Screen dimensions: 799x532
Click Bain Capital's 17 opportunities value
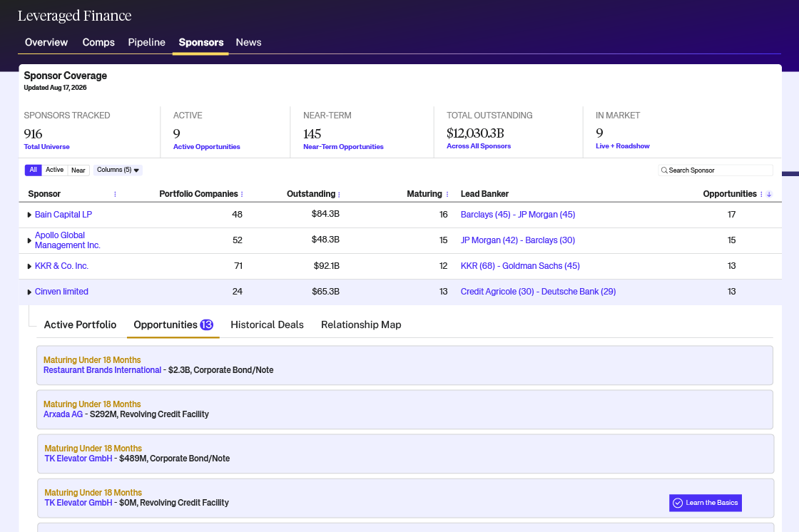[732, 215]
